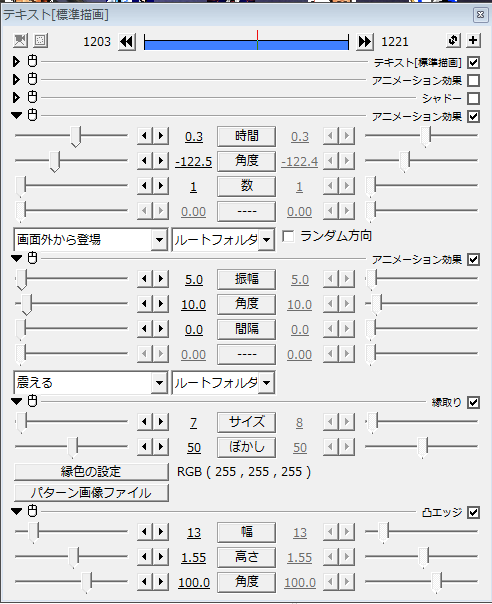Image resolution: width=492 pixels, height=604 pixels.
Task: Add a filter effect with plus icon
Action: (x=473, y=40)
